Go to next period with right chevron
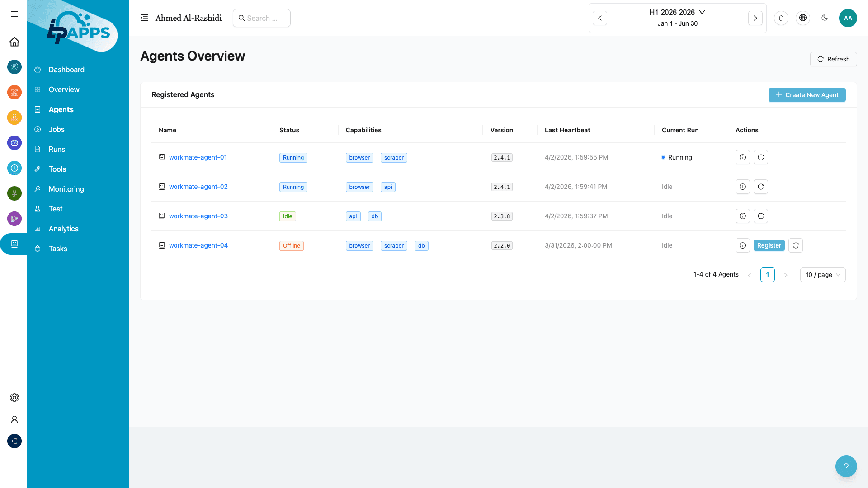This screenshot has width=868, height=488. [x=755, y=18]
